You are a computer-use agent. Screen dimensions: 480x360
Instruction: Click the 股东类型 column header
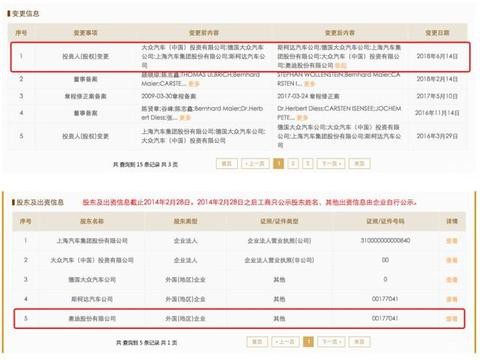(x=185, y=221)
